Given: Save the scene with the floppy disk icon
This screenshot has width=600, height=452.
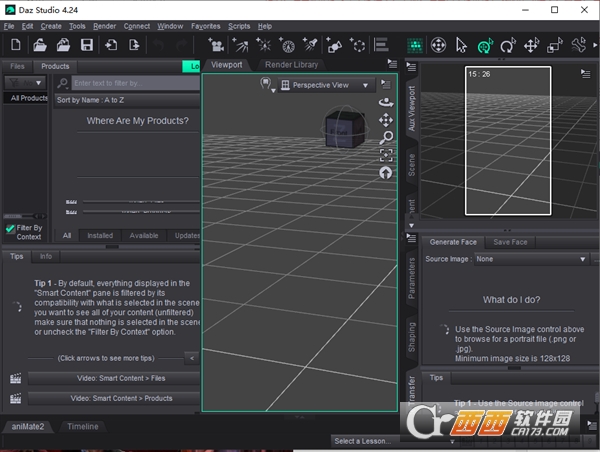Looking at the screenshot, I should click(x=87, y=45).
